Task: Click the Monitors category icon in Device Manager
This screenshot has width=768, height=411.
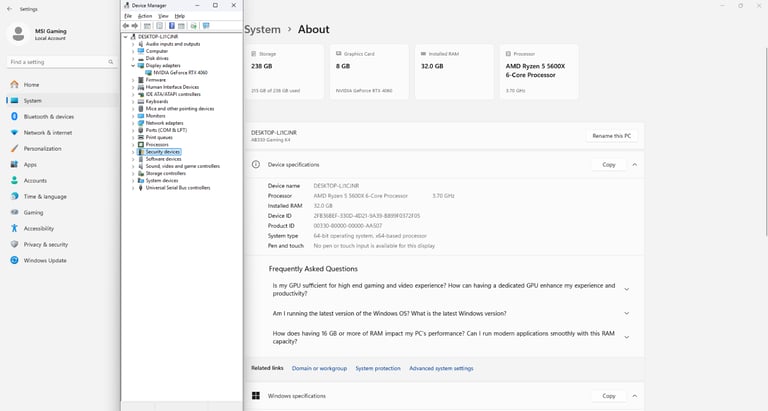Action: pyautogui.click(x=141, y=116)
